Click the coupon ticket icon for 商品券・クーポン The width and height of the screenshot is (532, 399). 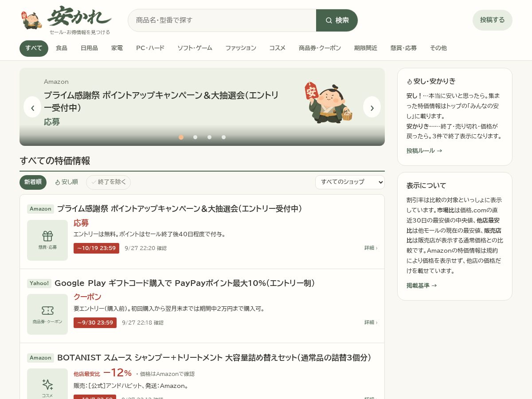[x=47, y=310]
